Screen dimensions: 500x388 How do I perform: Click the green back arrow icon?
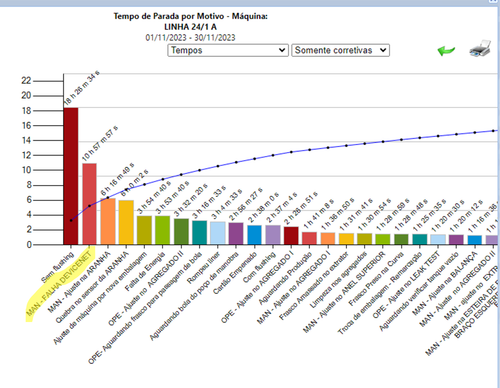[446, 51]
